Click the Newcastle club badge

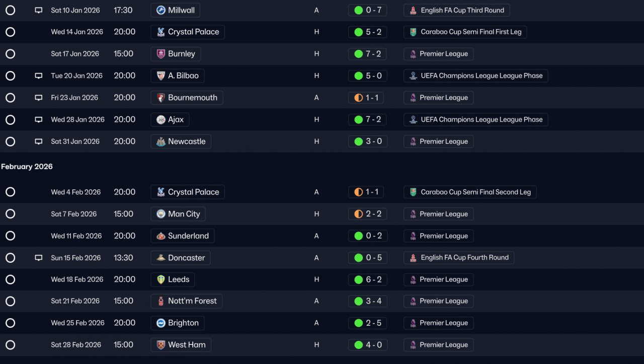(x=161, y=141)
